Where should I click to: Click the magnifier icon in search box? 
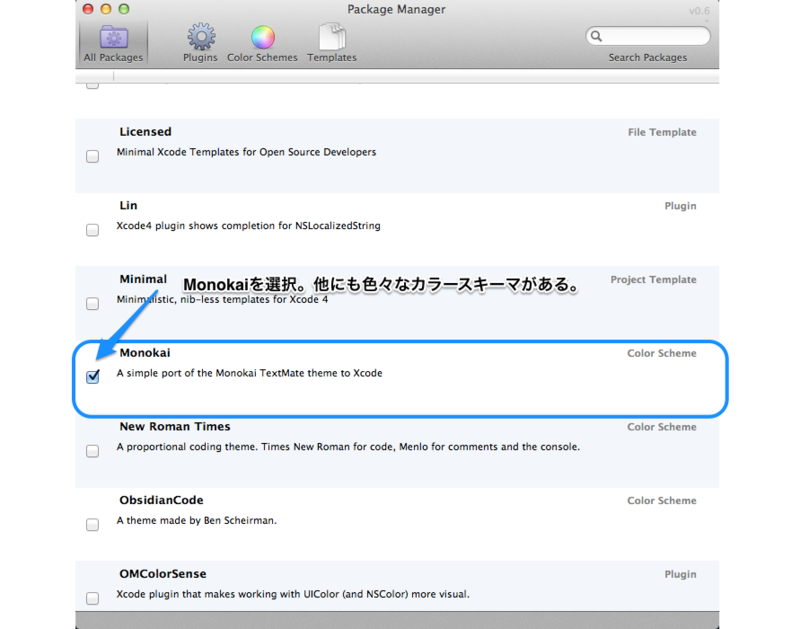(x=596, y=36)
